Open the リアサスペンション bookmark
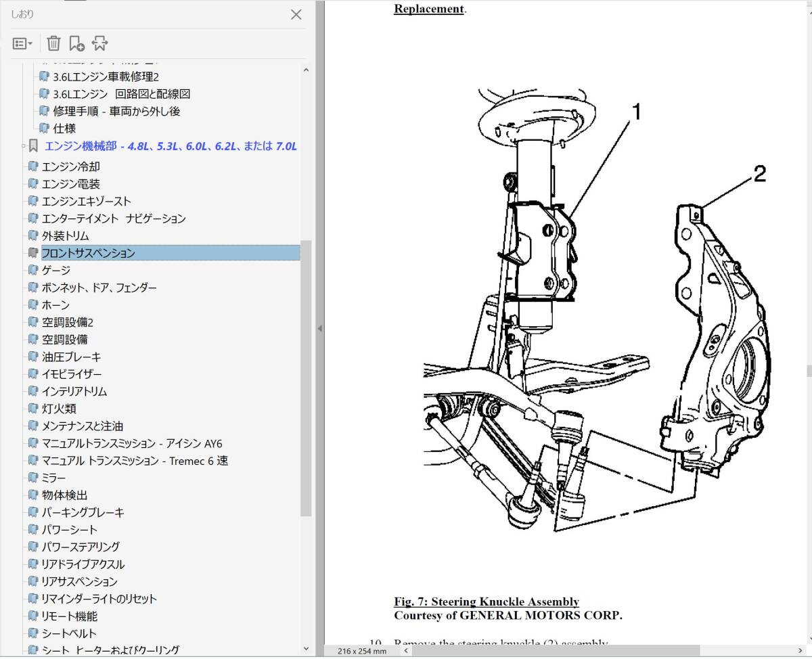 79,582
